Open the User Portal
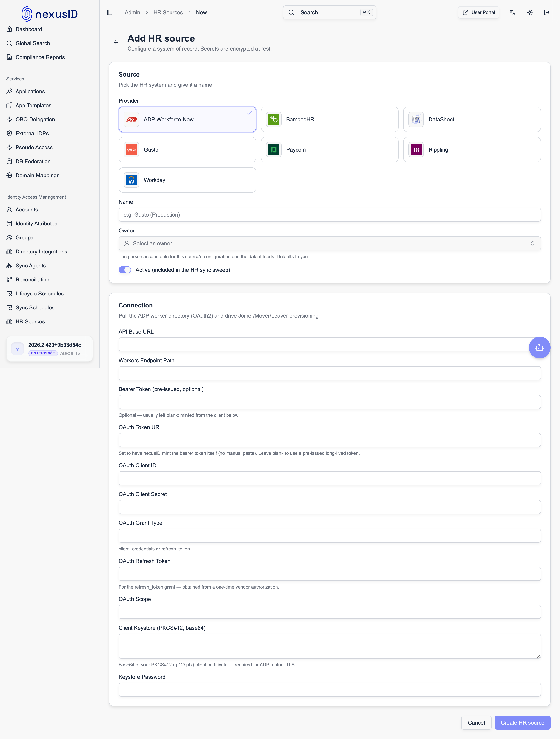Image resolution: width=560 pixels, height=739 pixels. (479, 12)
